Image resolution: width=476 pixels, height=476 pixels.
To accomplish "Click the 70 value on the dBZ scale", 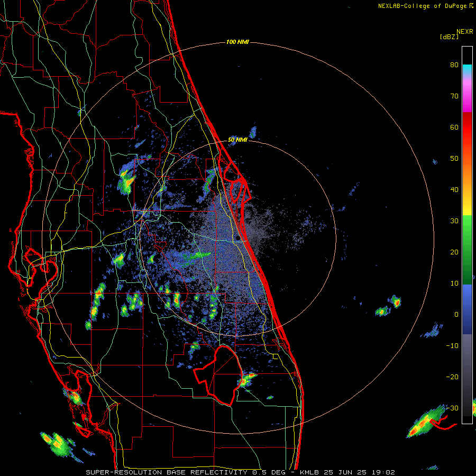I will coord(454,96).
